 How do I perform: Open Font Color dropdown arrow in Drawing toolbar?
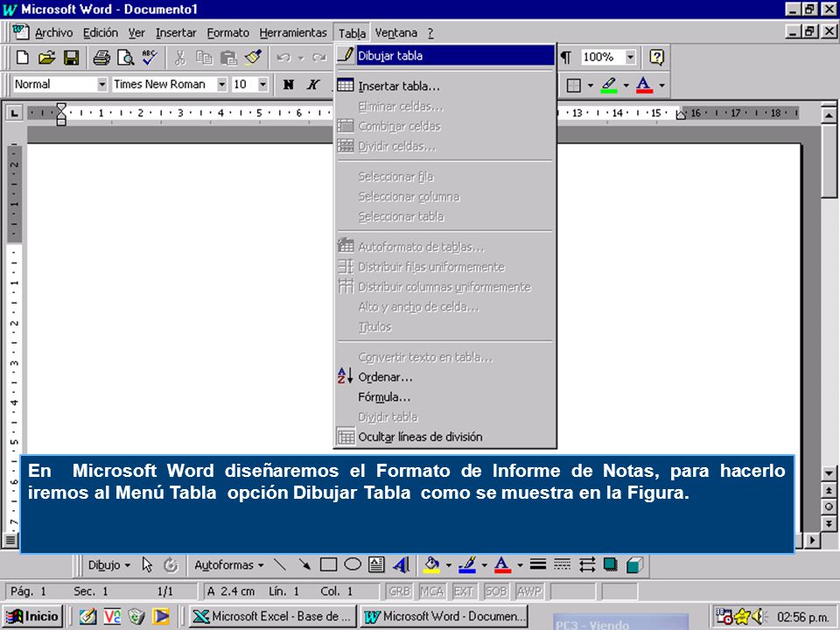520,565
